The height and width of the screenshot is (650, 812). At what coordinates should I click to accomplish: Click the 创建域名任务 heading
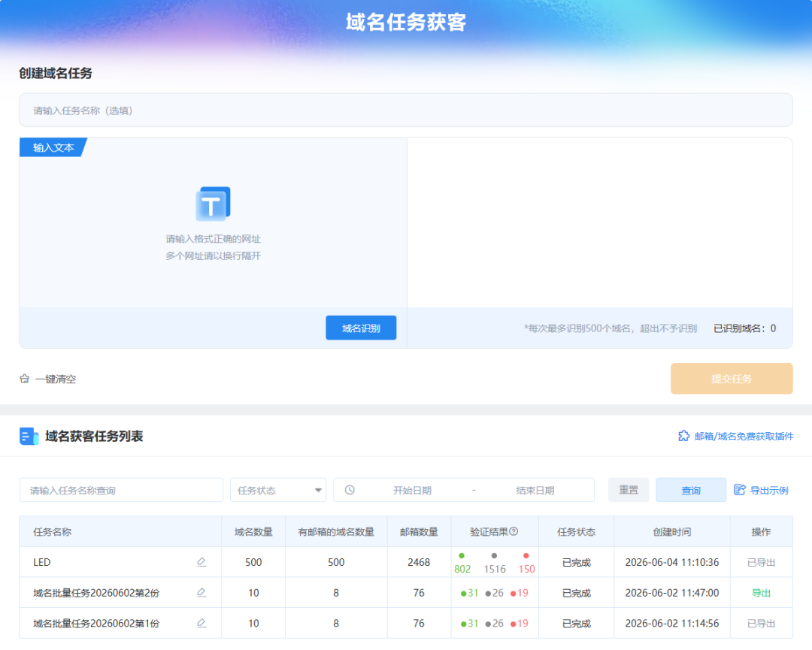coord(56,73)
